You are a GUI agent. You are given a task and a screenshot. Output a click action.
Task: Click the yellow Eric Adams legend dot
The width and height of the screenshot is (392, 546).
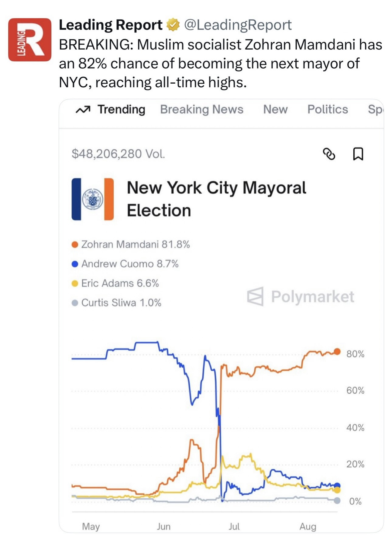pos(75,284)
